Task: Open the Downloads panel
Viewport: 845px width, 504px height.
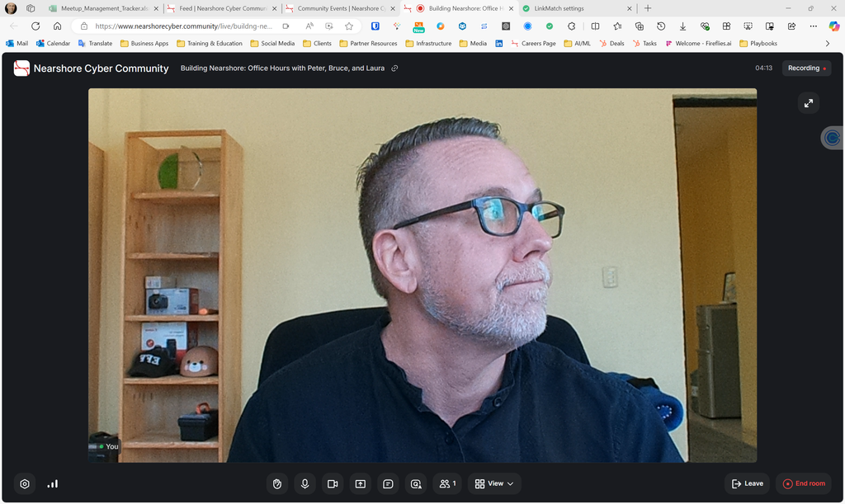Action: tap(682, 26)
